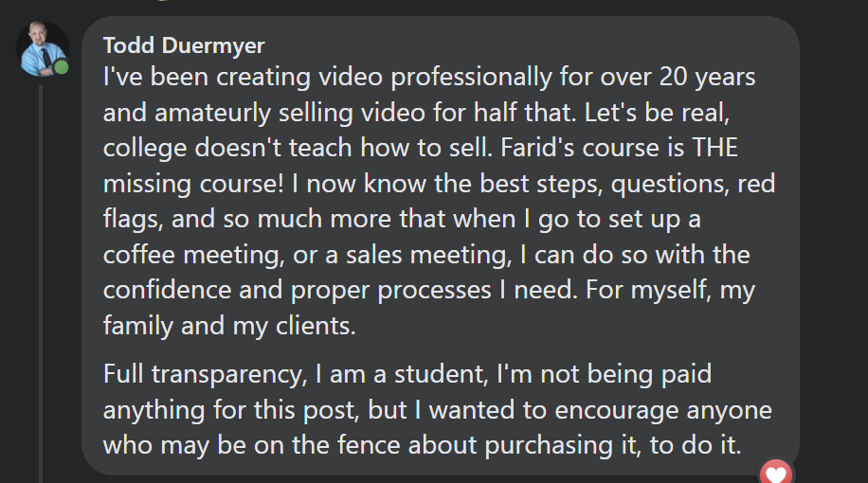
Task: Click the green online status dot
Action: coord(62,67)
